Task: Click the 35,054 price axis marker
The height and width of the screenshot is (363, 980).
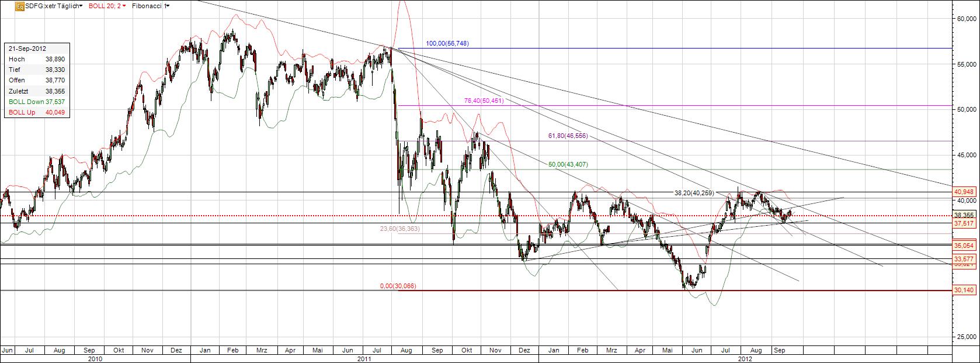Action: (964, 246)
